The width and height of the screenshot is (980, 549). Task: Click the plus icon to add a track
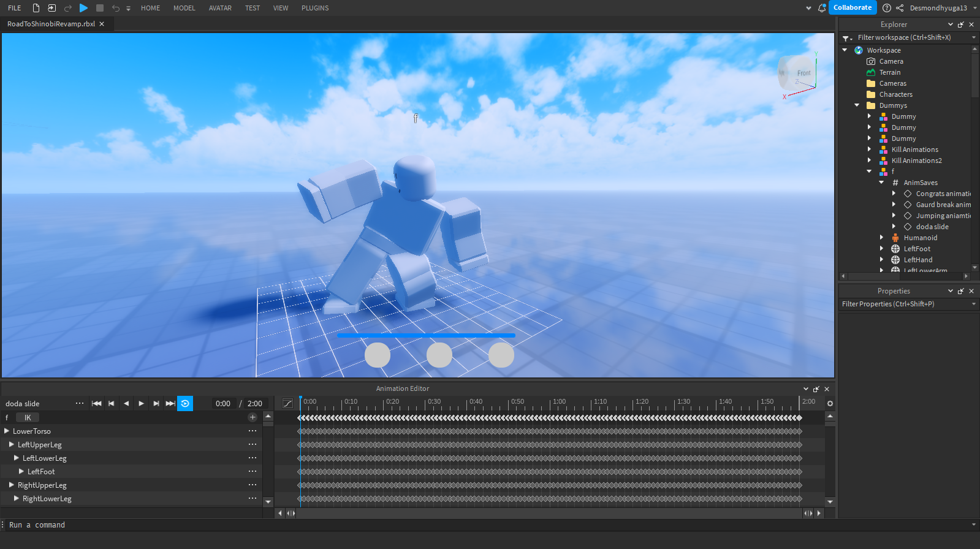(x=253, y=417)
